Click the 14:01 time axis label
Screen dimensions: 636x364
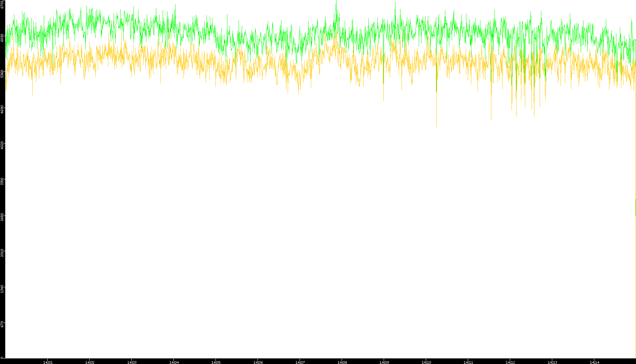point(48,362)
